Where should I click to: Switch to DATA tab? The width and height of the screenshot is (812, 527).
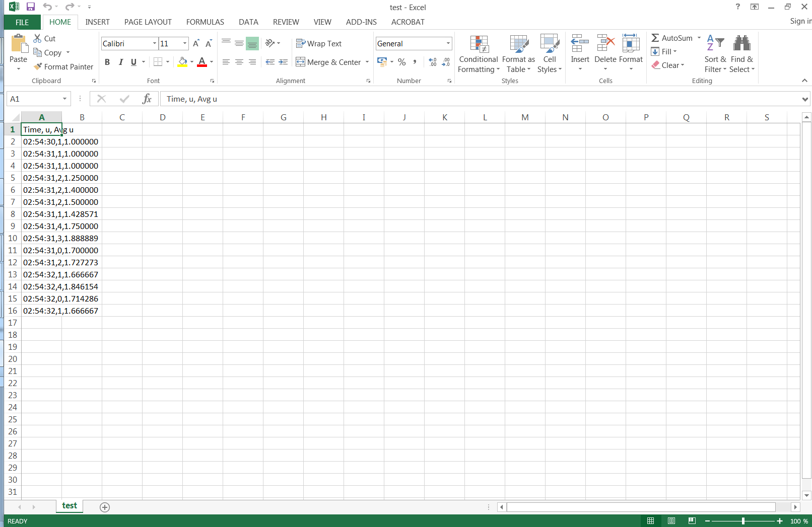tap(248, 22)
